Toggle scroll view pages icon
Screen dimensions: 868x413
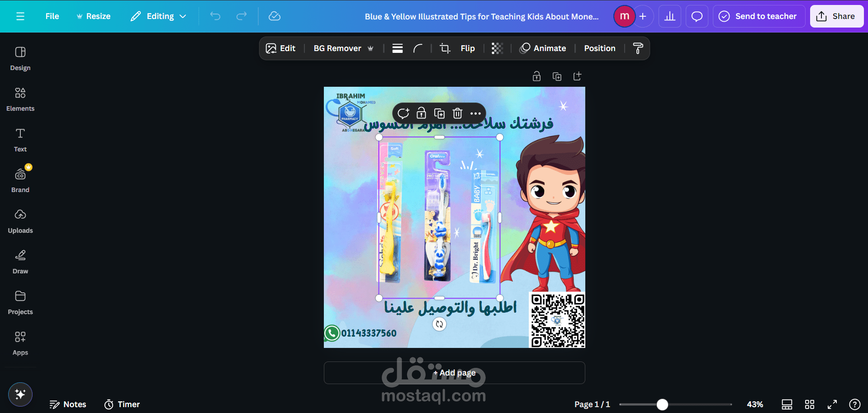tap(787, 404)
